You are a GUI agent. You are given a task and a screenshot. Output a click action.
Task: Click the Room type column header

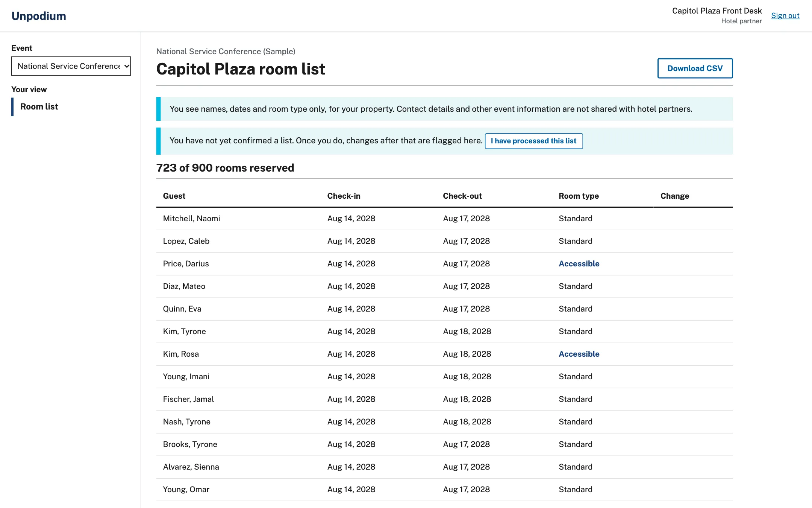[579, 196]
